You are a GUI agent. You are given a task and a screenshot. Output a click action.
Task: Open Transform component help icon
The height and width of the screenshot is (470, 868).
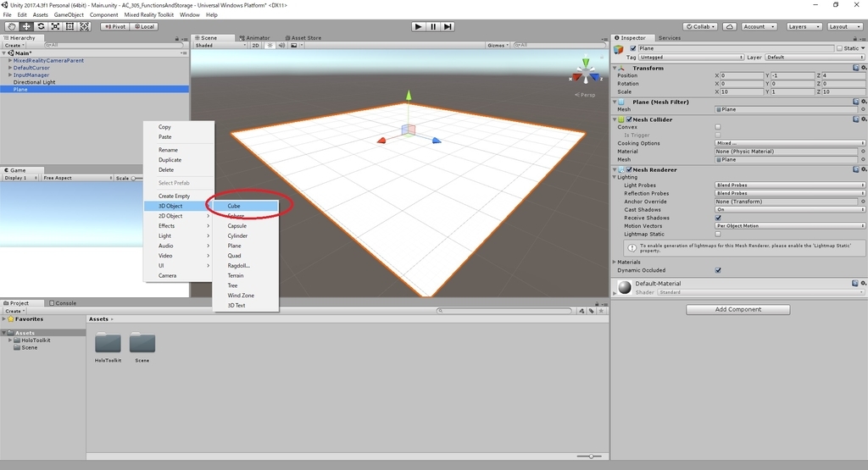click(856, 68)
